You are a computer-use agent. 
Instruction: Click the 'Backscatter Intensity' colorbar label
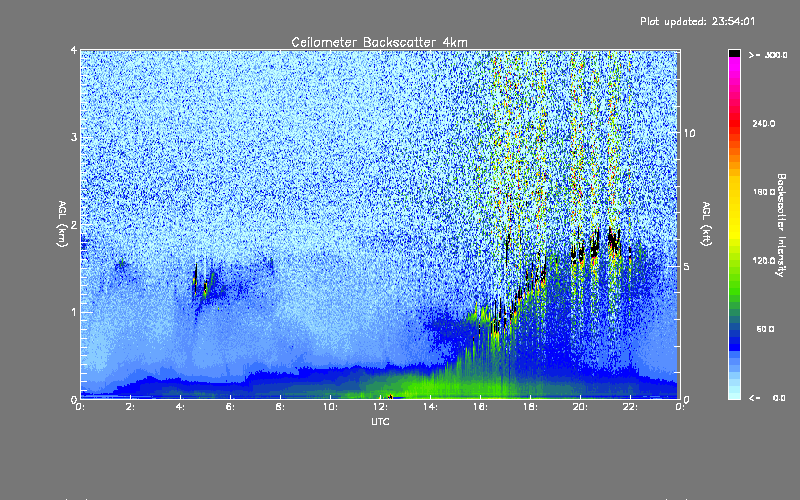pos(781,225)
